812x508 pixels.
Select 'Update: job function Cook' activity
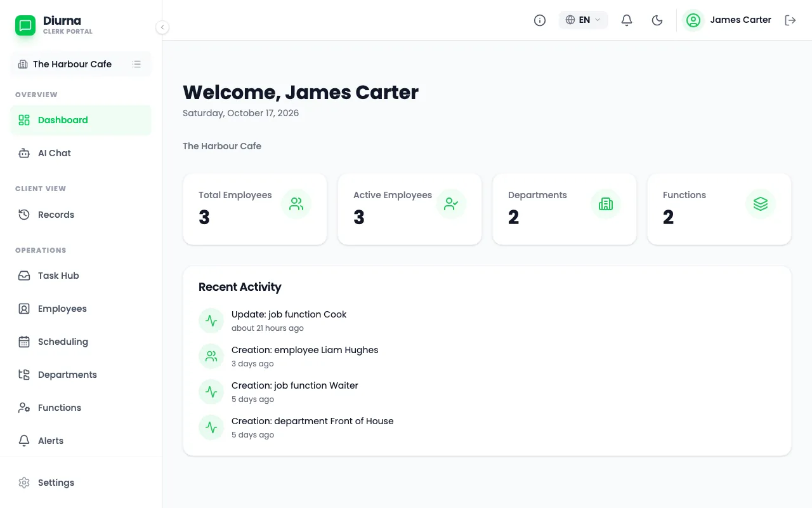pos(289,314)
